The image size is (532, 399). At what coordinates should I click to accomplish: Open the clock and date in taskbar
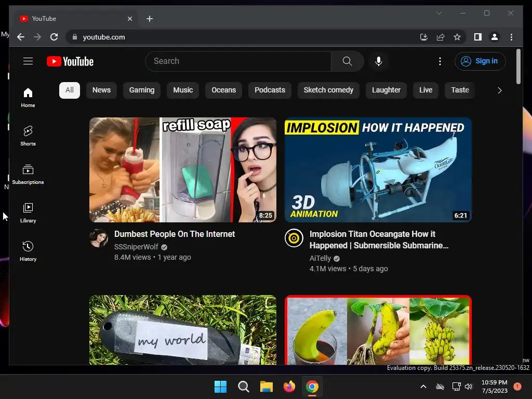[495, 387]
